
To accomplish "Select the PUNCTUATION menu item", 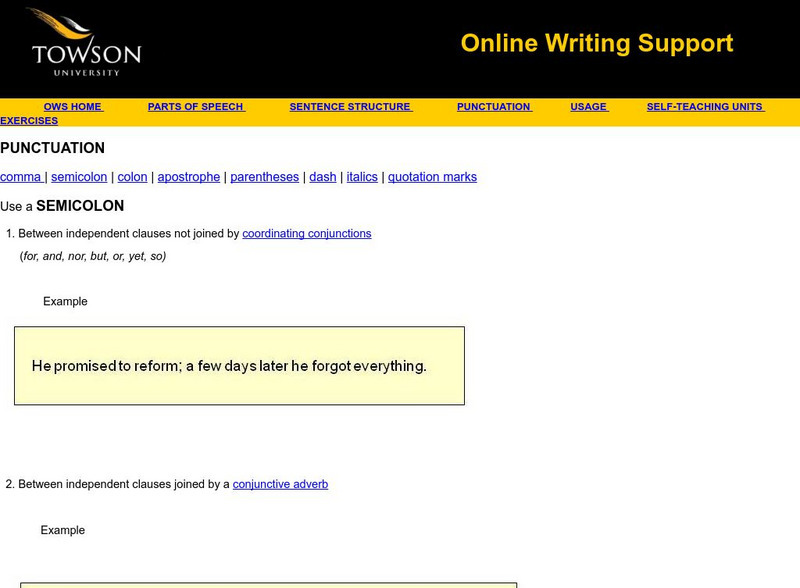I will click(x=492, y=106).
